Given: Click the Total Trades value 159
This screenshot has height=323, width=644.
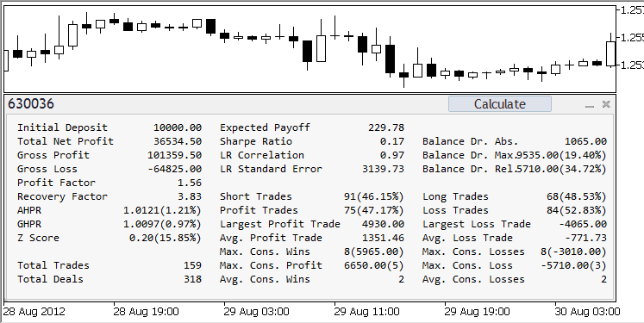Looking at the screenshot, I should [192, 265].
